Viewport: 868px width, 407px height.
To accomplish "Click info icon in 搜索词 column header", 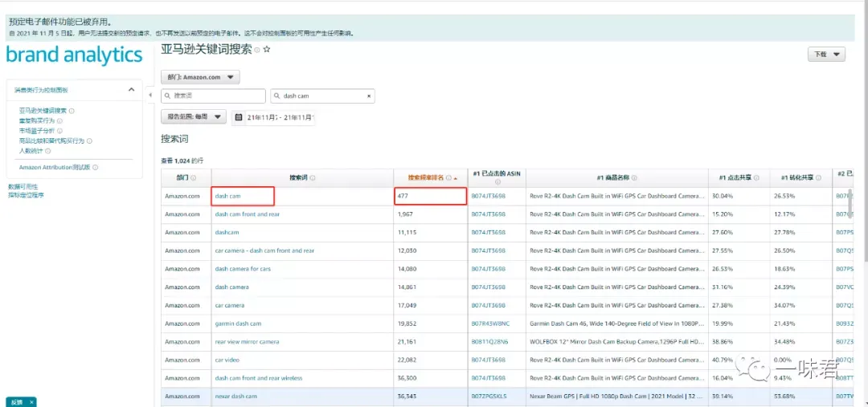I will [x=313, y=178].
